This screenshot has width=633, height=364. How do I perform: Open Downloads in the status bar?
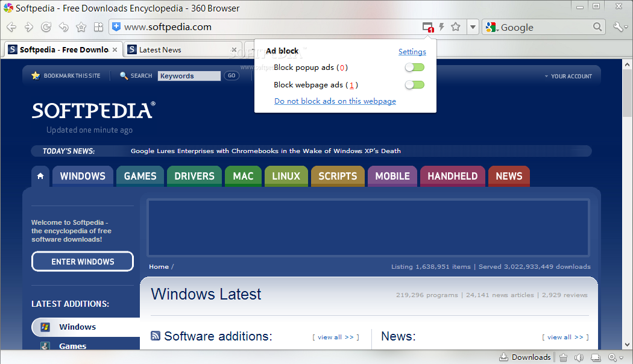pos(525,357)
